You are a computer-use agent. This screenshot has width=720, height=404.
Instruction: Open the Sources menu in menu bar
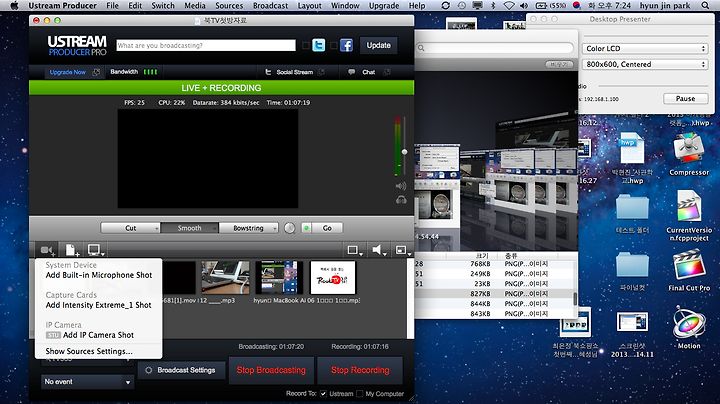(229, 6)
